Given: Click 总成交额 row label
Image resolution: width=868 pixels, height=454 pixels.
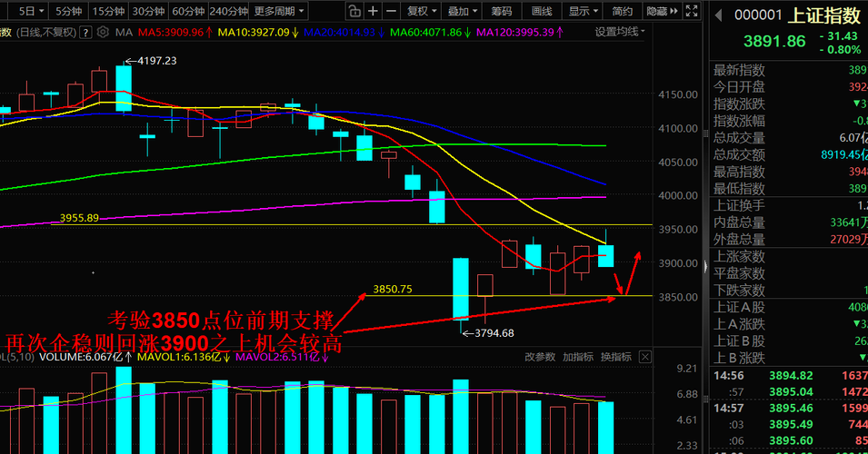Looking at the screenshot, I should pos(739,155).
